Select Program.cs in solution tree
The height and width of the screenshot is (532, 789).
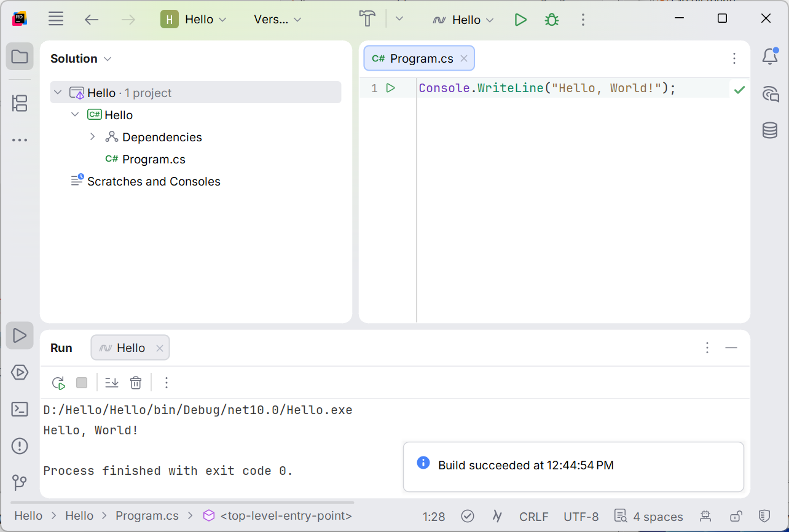[x=154, y=159]
